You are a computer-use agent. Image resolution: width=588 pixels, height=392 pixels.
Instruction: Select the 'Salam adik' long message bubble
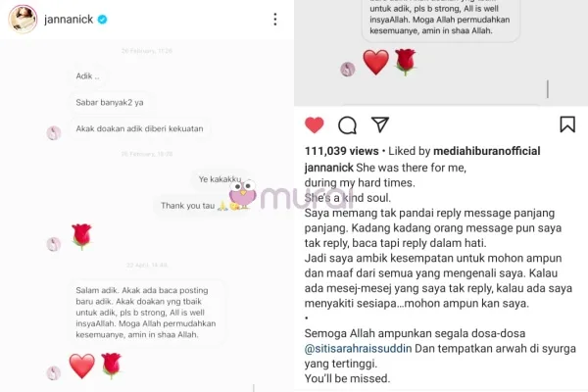tap(147, 312)
